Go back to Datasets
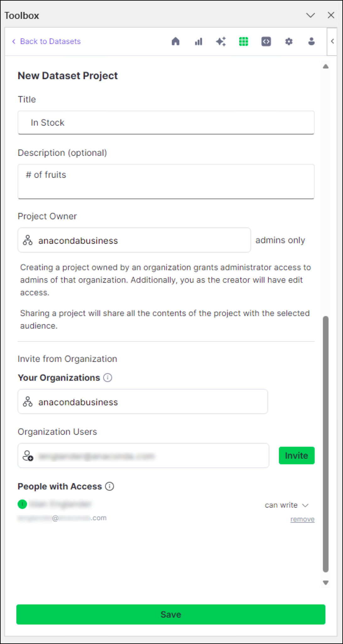Screen dimensions: 343x644 46,41
